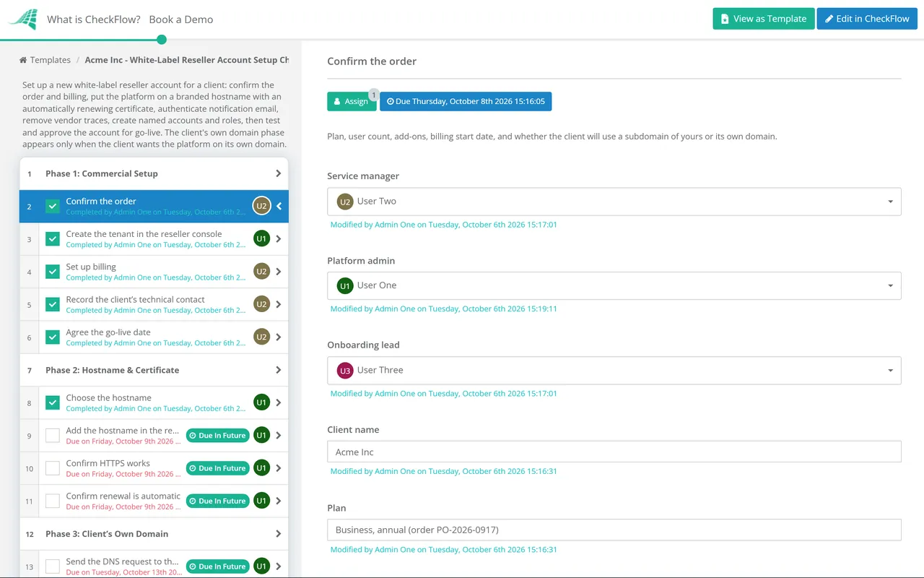Click the CheckFlow logo icon
The height and width of the screenshot is (578, 924).
[x=23, y=19]
